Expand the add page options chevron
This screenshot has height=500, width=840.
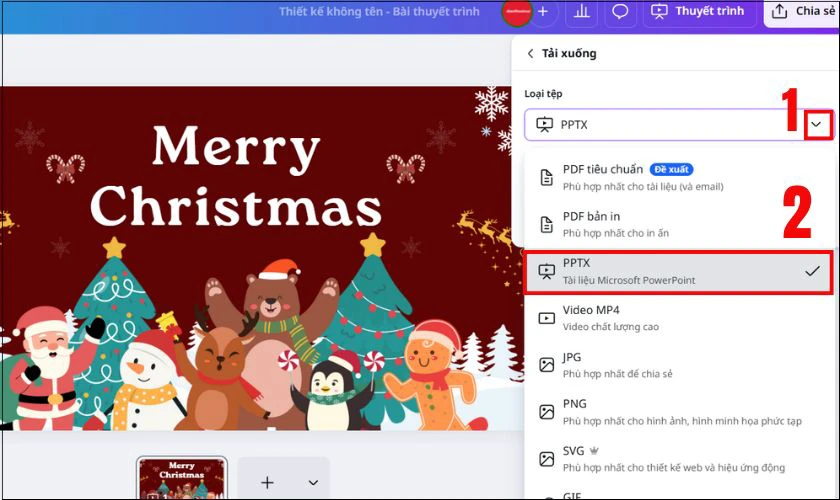pyautogui.click(x=313, y=482)
